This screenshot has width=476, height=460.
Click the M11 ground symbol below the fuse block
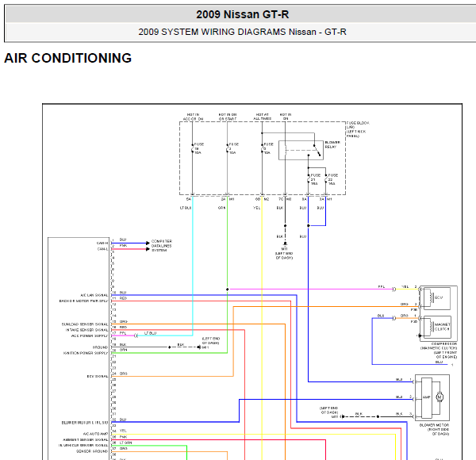click(x=285, y=243)
